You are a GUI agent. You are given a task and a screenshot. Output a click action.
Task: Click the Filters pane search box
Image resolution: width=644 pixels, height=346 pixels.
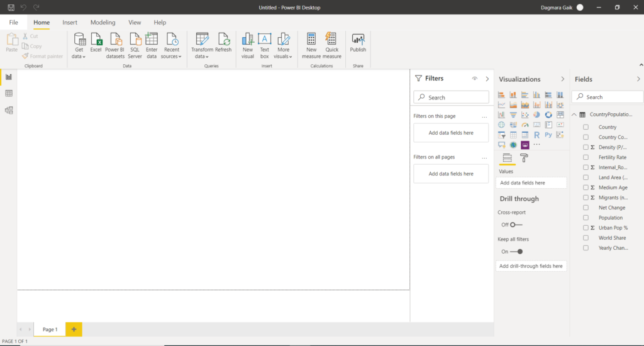tap(452, 98)
